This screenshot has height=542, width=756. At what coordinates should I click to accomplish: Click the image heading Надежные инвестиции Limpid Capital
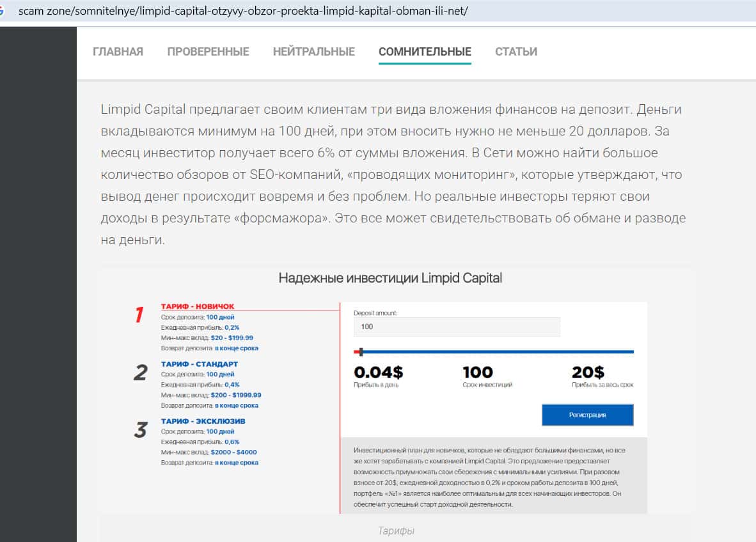tap(390, 278)
